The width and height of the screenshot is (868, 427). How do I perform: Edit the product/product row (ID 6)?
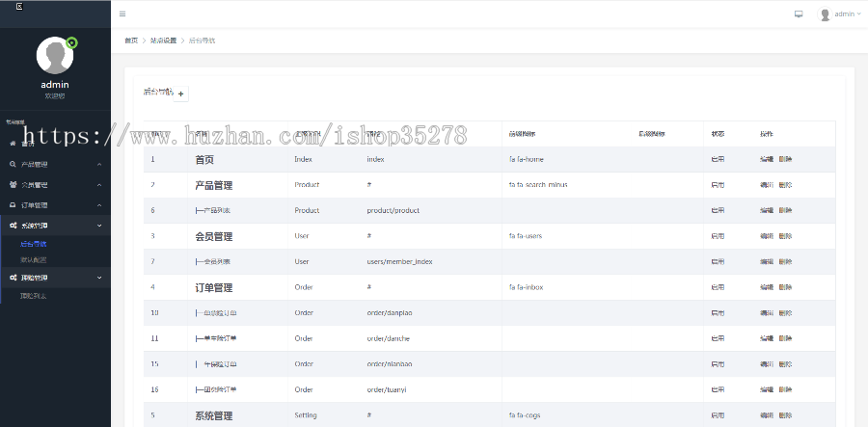coord(767,210)
